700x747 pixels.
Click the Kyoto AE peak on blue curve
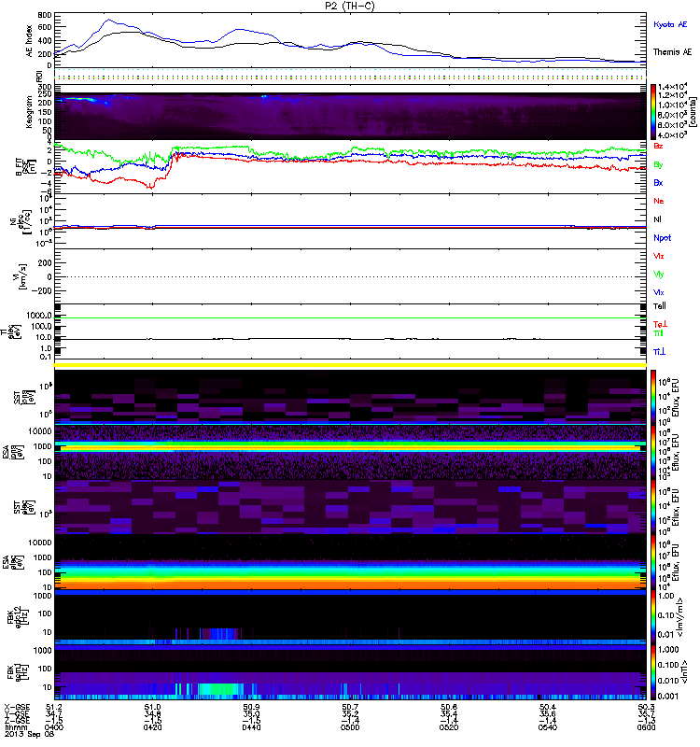108,20
